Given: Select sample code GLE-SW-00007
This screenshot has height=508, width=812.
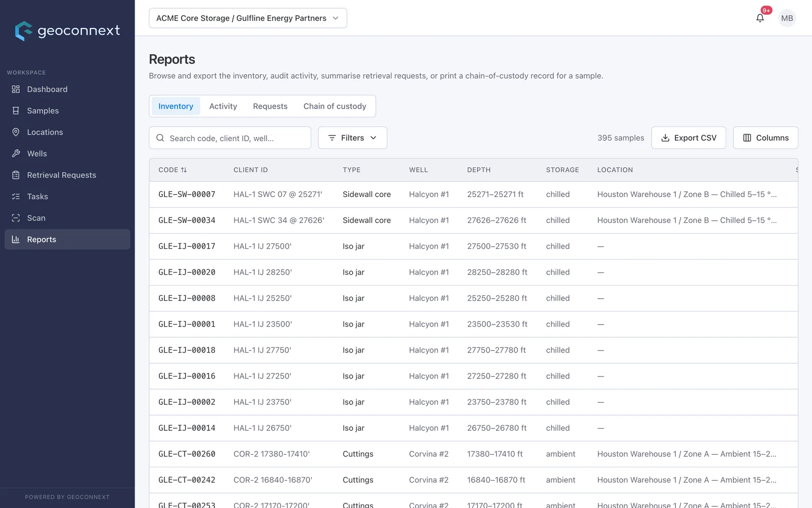Looking at the screenshot, I should tap(187, 195).
